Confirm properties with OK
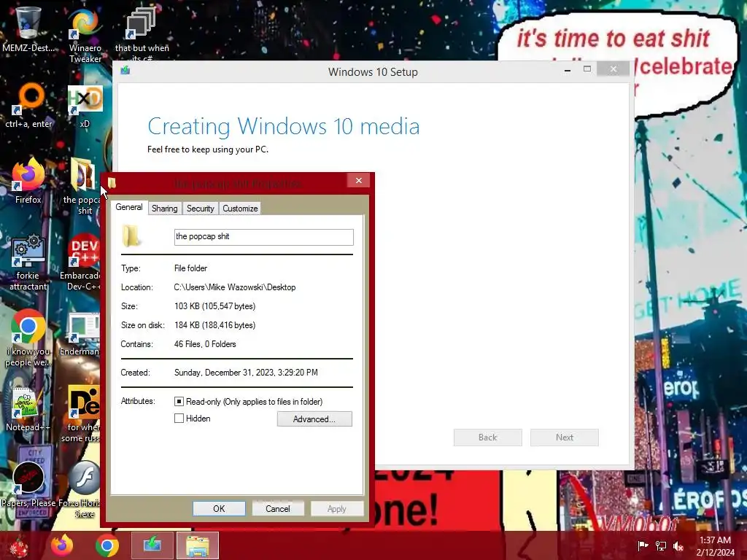Viewport: 747px width, 560px height. point(219,508)
